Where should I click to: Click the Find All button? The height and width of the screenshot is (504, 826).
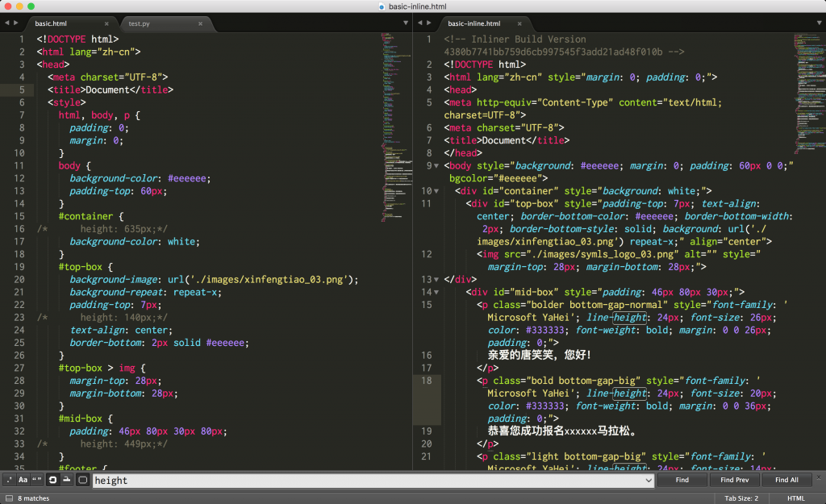786,480
